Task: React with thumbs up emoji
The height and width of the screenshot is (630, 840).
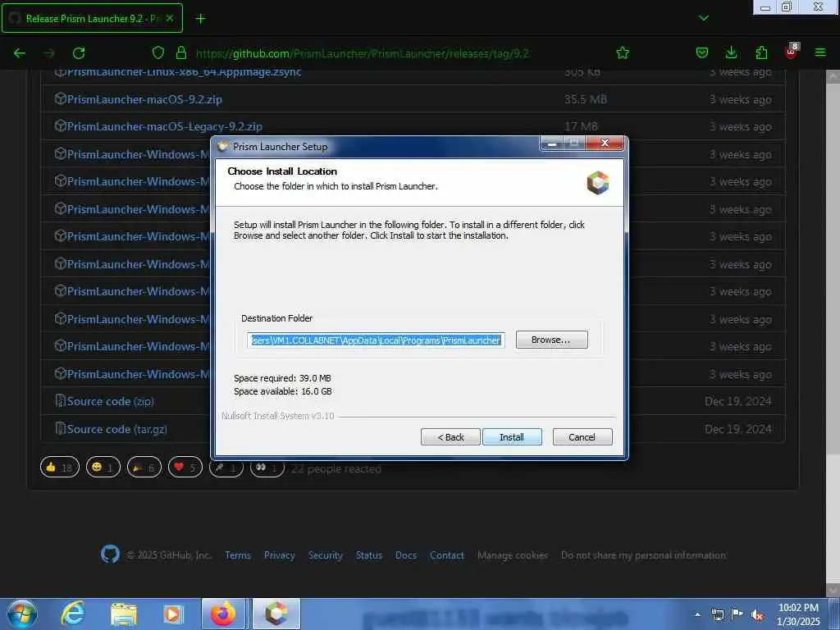Action: (x=59, y=468)
